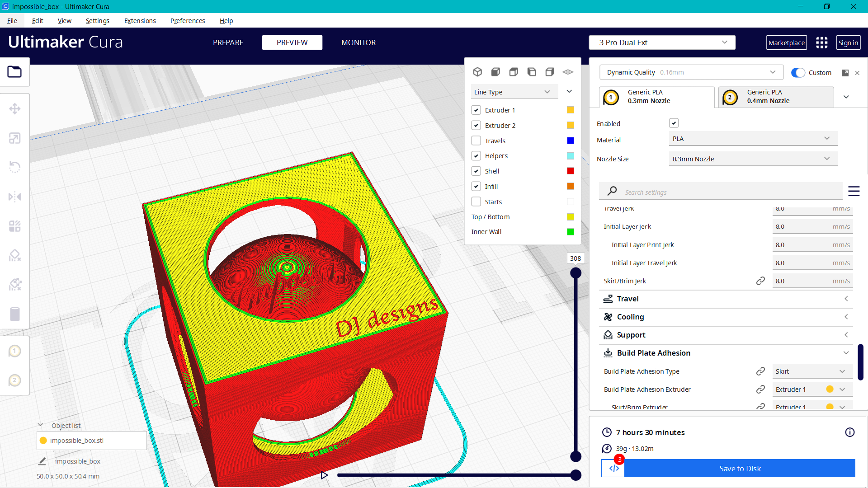Open the Line Type color scheme dropdown
The height and width of the screenshot is (488, 868).
514,91
